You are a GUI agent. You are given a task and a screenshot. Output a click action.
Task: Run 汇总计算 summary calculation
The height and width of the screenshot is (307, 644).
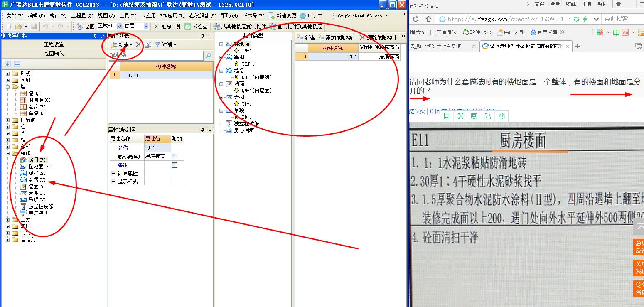tap(167, 26)
